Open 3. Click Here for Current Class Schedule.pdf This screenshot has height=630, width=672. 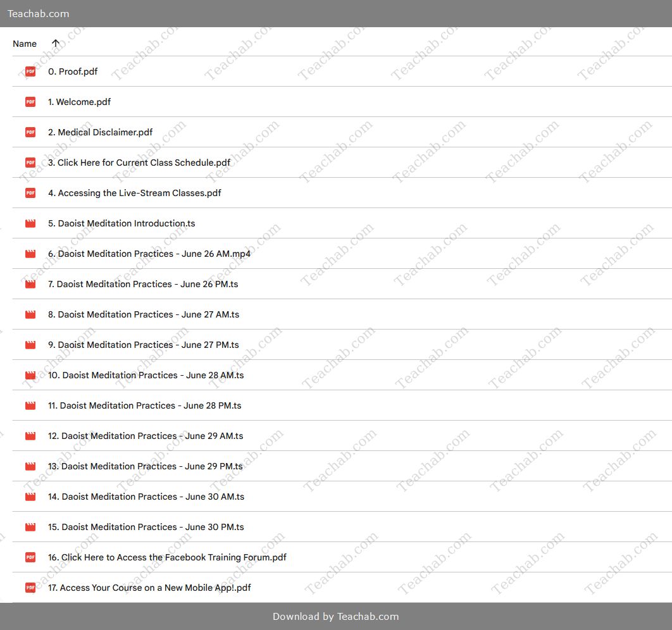[139, 163]
